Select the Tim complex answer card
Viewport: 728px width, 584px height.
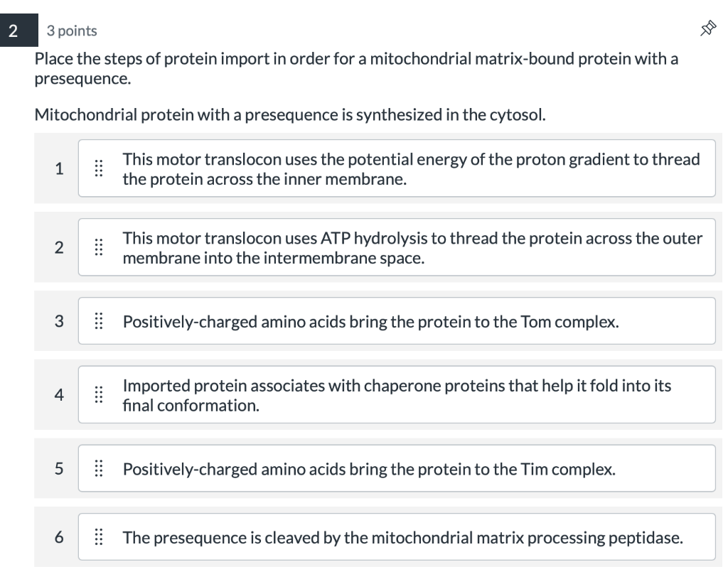[x=396, y=468]
